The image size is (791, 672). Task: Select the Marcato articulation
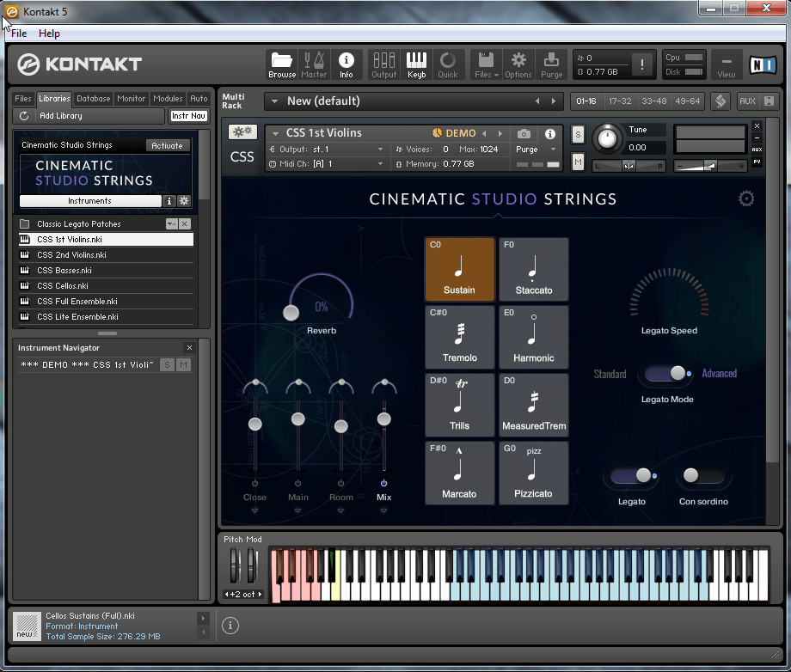tap(459, 473)
